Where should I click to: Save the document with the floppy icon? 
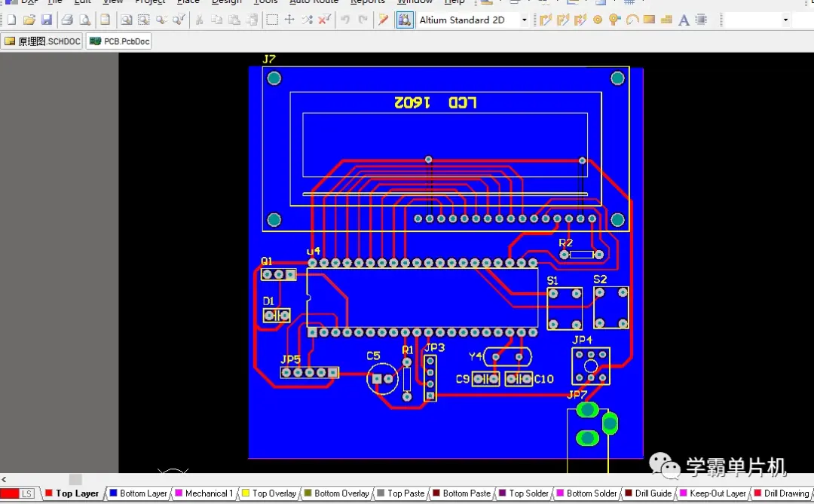[47, 20]
